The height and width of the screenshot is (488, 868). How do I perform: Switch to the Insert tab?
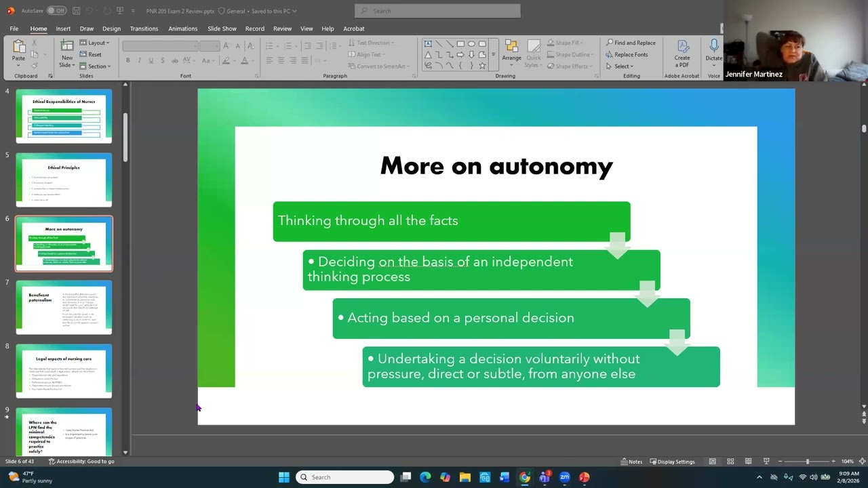point(63,28)
